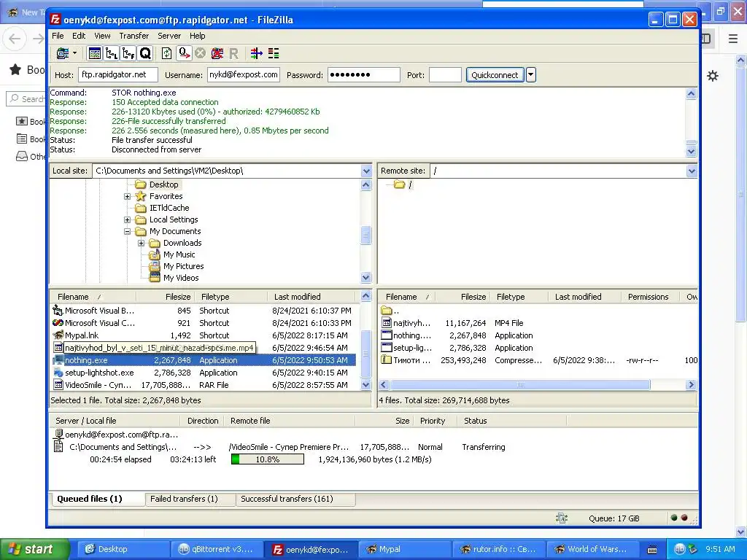
Task: Select server entry icon in queue
Action: click(58, 435)
